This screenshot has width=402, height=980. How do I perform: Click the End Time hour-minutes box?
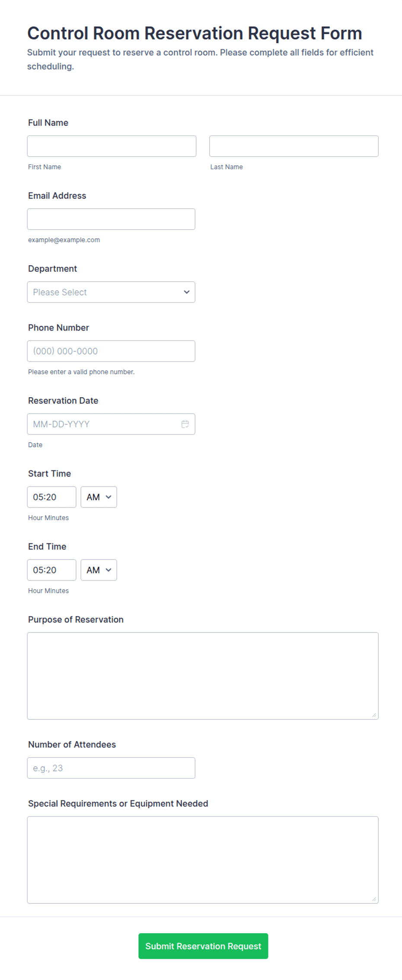click(51, 570)
